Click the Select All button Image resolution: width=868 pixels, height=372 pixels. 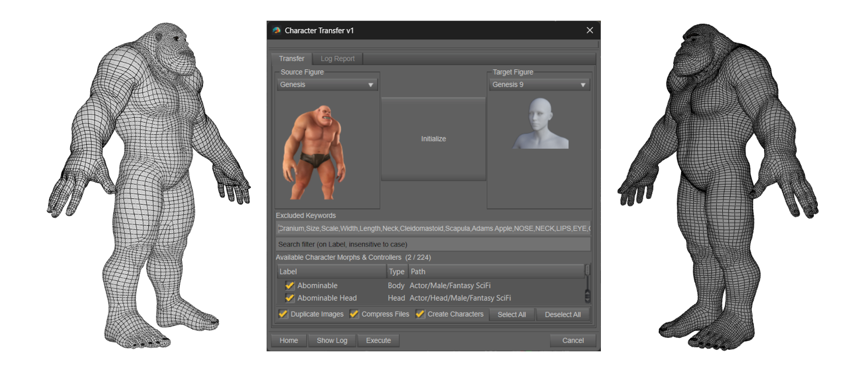pos(512,315)
